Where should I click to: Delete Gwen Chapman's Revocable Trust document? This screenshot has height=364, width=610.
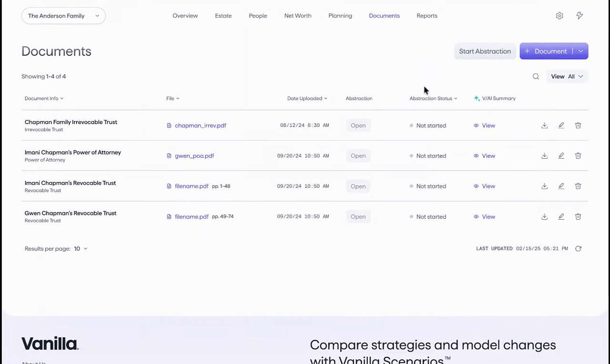(578, 217)
